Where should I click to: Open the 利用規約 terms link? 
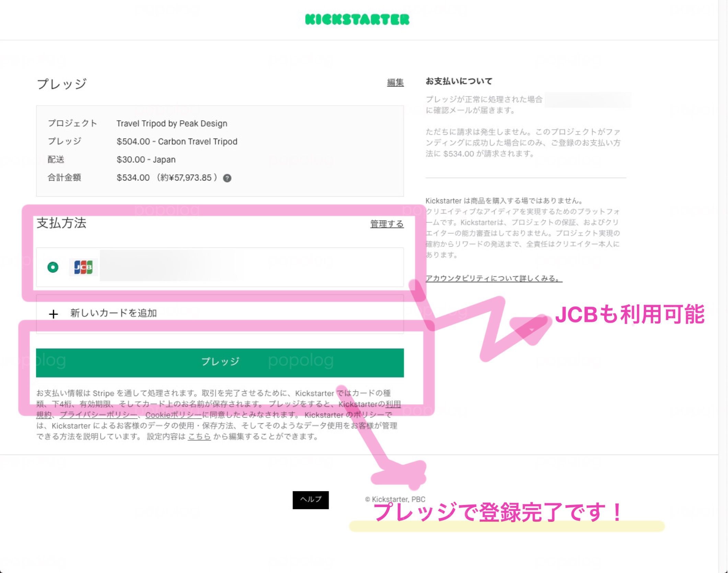click(393, 404)
